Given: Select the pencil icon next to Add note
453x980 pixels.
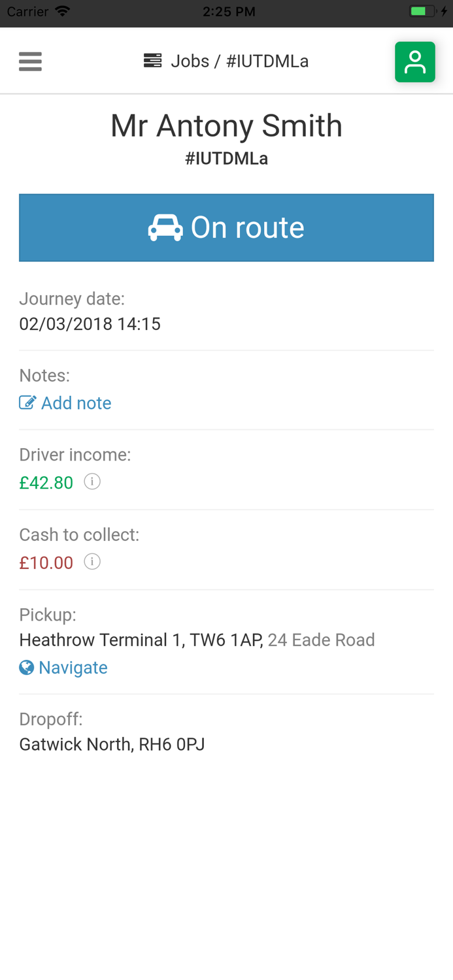Looking at the screenshot, I should pyautogui.click(x=26, y=402).
